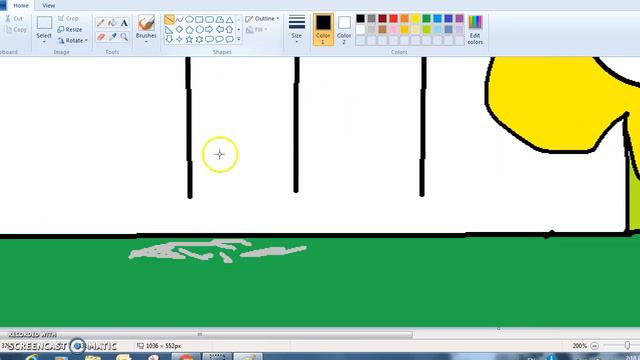
Task: Choose the Four-point star shape
Action: [179, 39]
